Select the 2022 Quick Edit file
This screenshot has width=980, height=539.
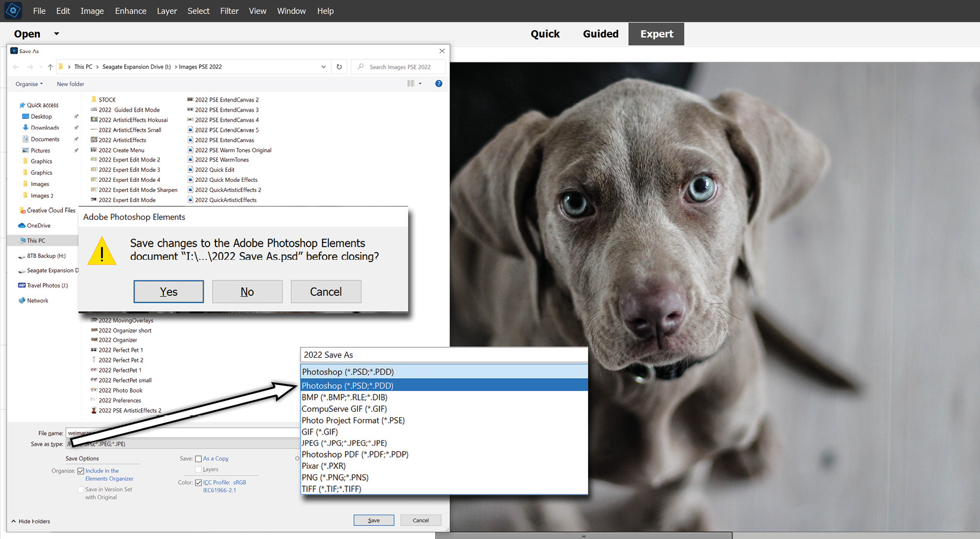211,170
